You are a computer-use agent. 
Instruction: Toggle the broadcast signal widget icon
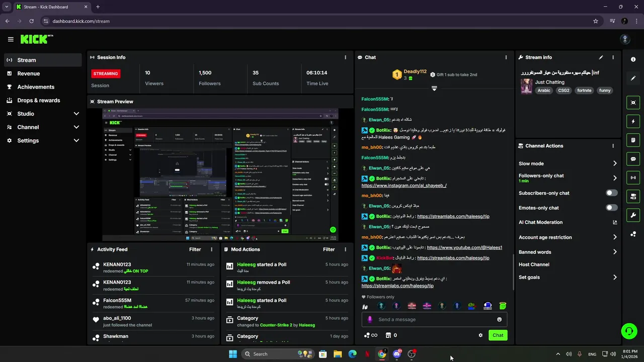click(633, 177)
